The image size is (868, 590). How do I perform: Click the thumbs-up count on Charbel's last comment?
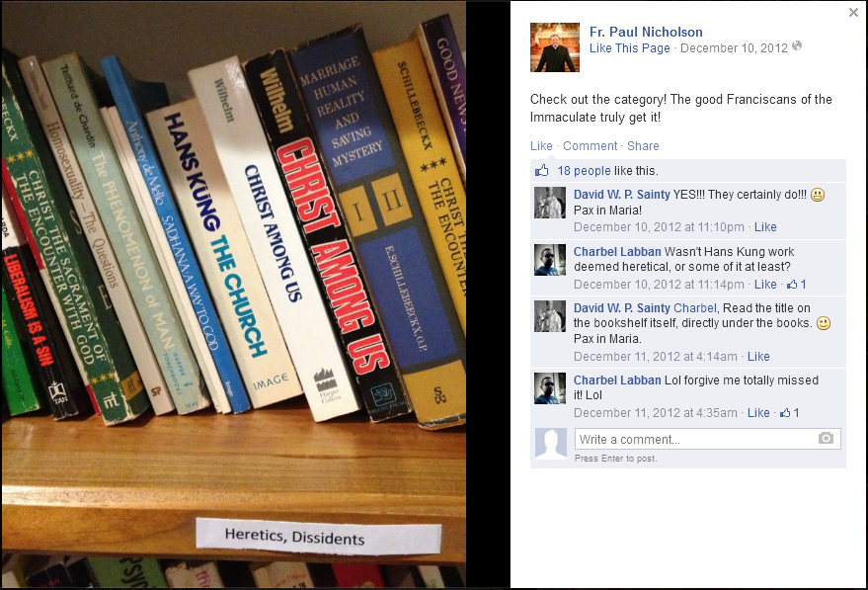point(789,413)
